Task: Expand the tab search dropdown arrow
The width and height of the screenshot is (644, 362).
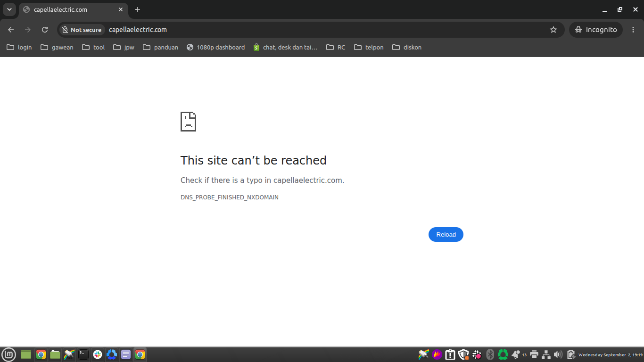Action: (9, 9)
